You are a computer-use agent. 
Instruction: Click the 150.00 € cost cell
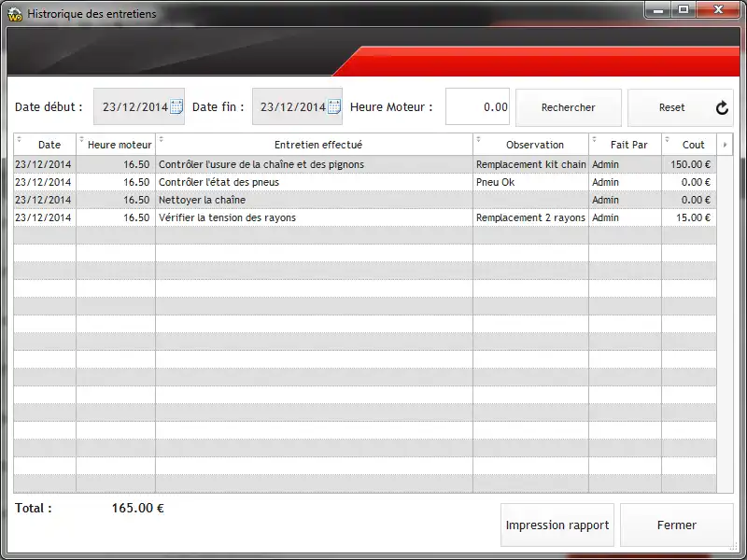[689, 164]
